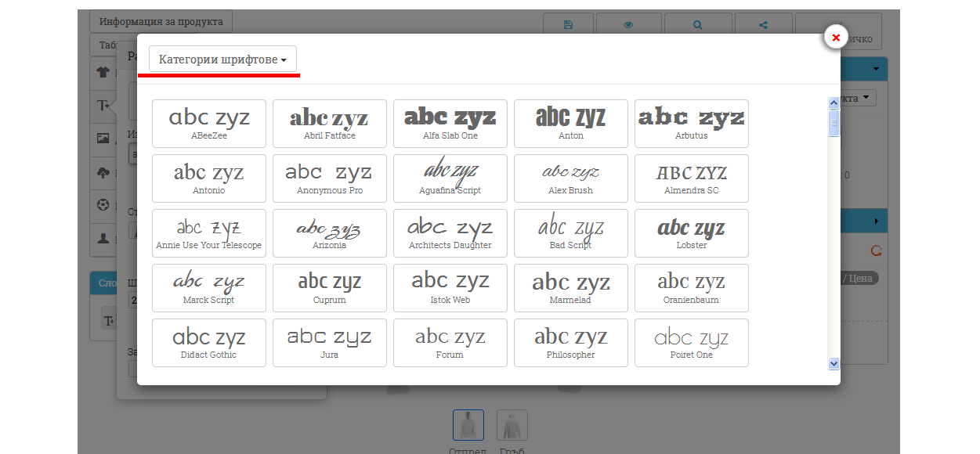The width and height of the screenshot is (980, 454).
Task: Open the Категории шрифтове dropdown
Action: [x=222, y=59]
